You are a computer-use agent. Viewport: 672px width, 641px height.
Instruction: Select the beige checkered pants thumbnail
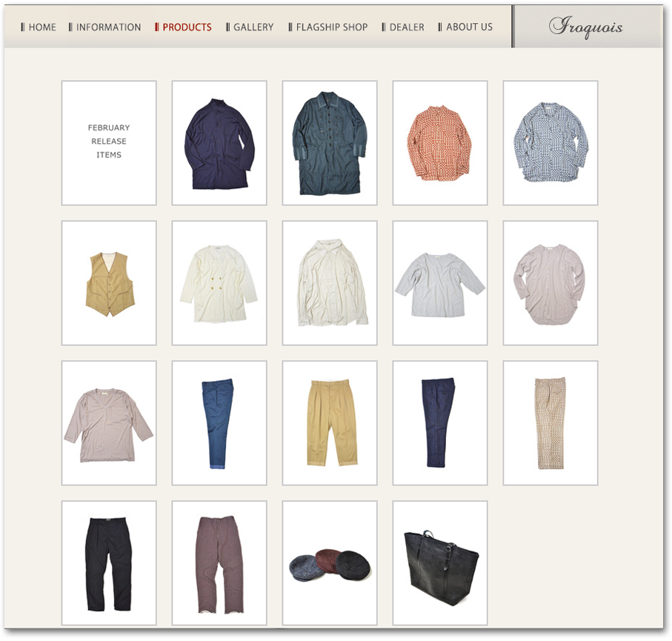point(550,423)
